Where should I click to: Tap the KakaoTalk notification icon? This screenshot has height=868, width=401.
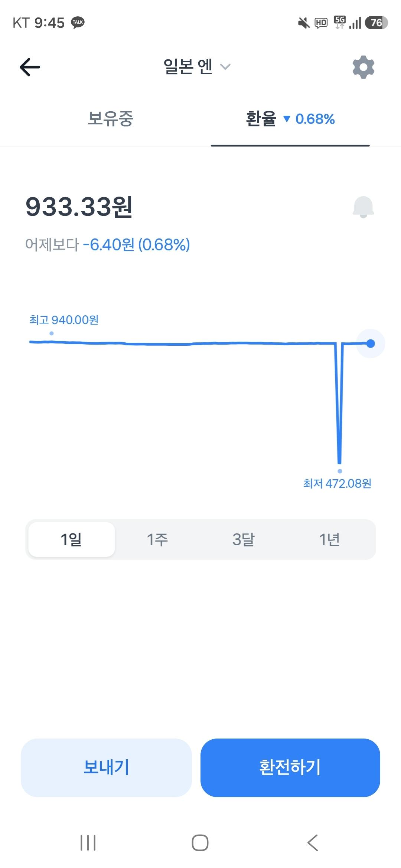78,23
